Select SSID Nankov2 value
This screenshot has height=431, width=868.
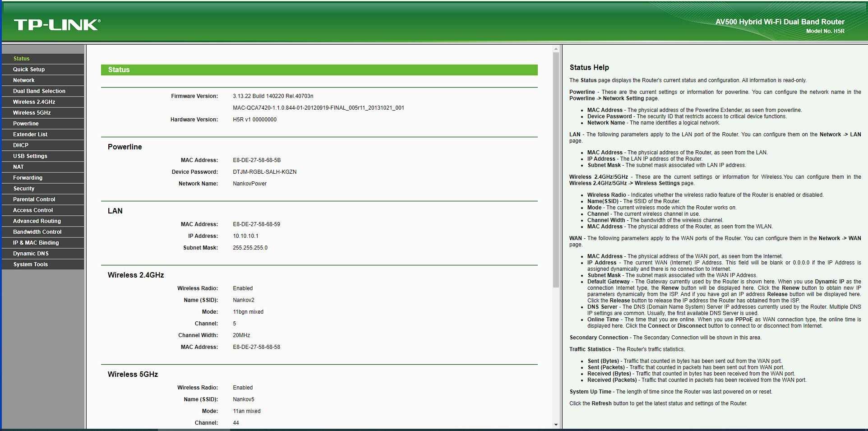coord(244,300)
